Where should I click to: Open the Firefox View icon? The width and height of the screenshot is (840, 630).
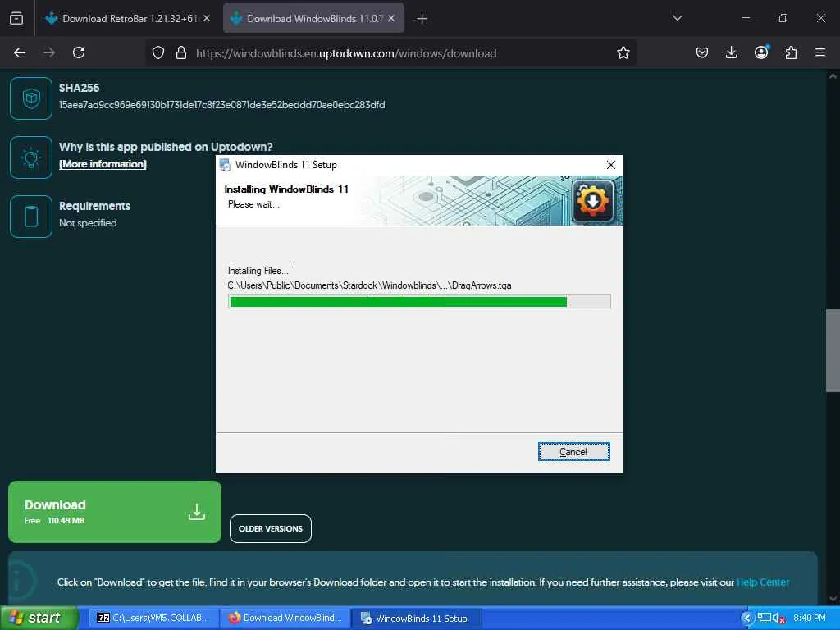(16, 19)
